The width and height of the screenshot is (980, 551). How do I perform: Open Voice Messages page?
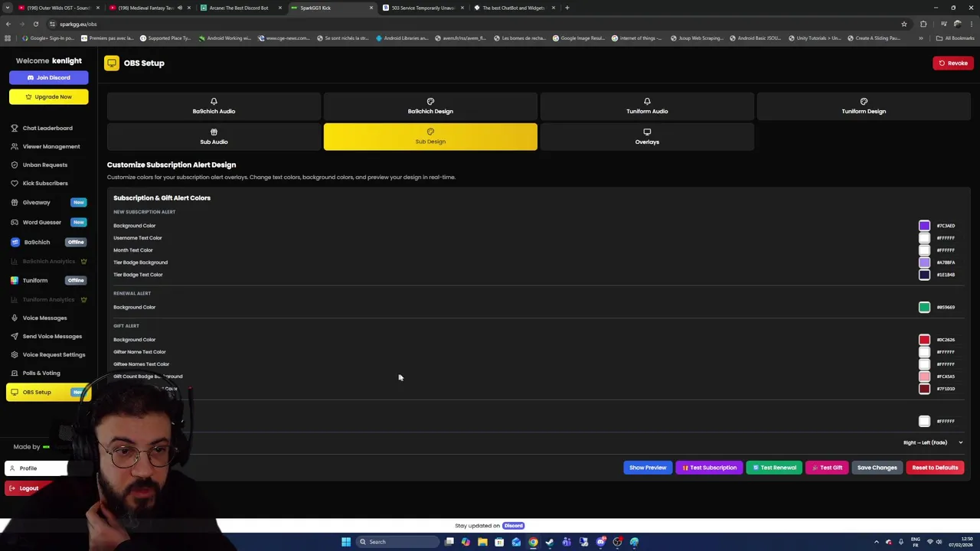[x=44, y=318]
